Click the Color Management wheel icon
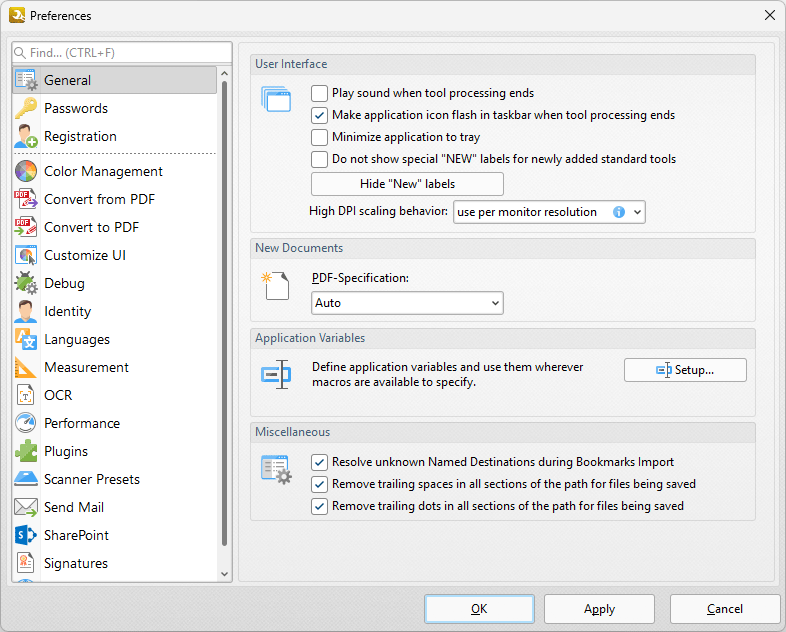The height and width of the screenshot is (632, 786). (26, 171)
